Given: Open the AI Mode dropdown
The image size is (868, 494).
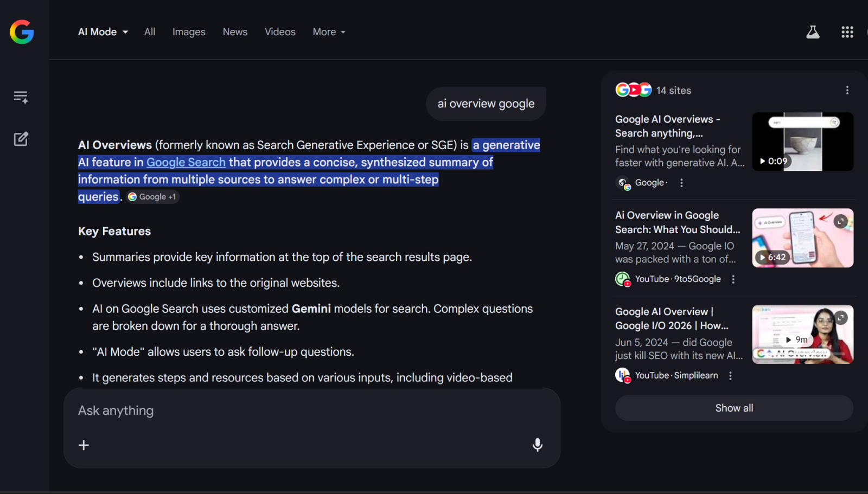Looking at the screenshot, I should click(103, 32).
